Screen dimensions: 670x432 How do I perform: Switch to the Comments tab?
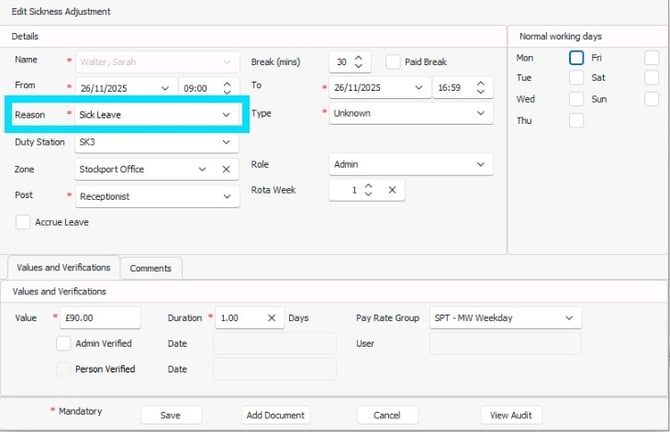(x=151, y=268)
